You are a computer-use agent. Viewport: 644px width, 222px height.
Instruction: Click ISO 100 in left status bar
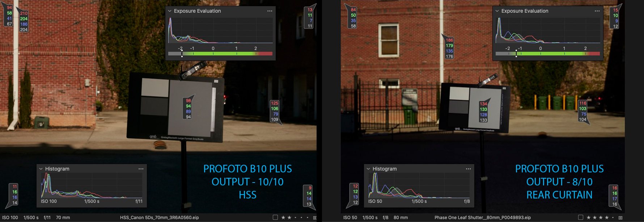10,218
